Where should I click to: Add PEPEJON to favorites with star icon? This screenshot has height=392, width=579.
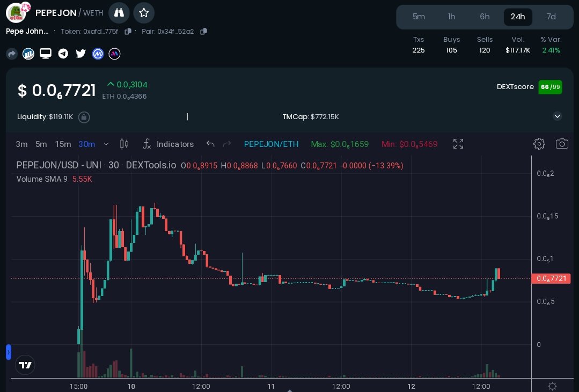(144, 13)
